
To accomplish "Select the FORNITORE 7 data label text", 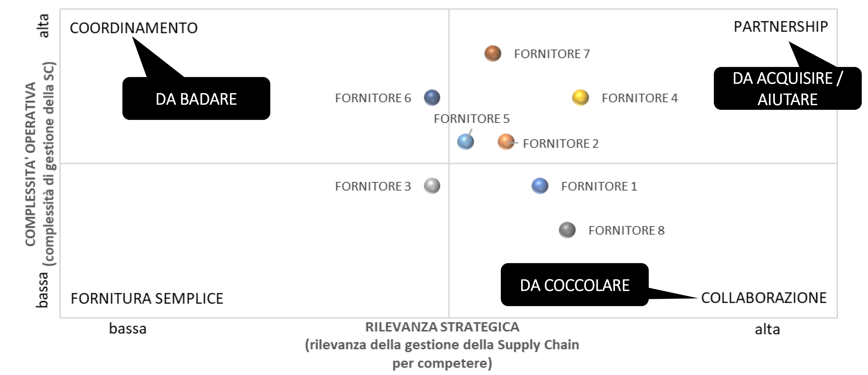I will coord(552,54).
